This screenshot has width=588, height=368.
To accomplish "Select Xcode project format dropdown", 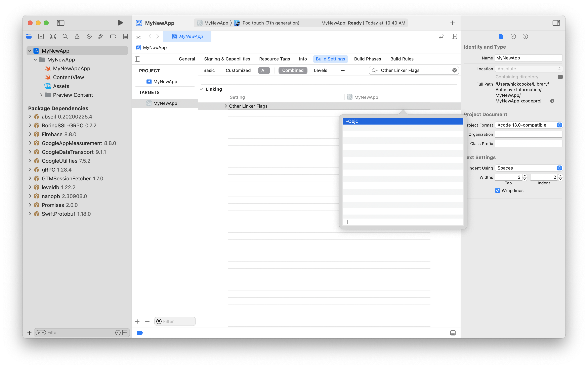I will [529, 125].
